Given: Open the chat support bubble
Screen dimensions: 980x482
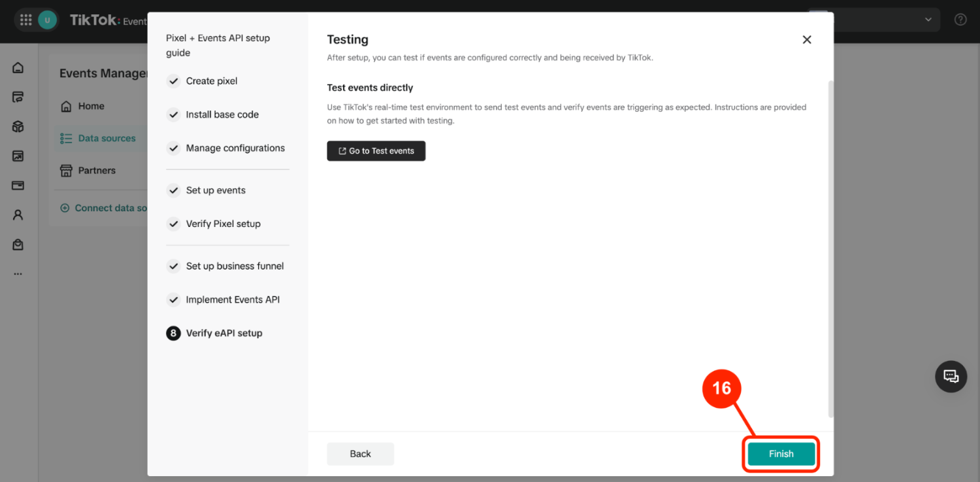Looking at the screenshot, I should point(951,377).
